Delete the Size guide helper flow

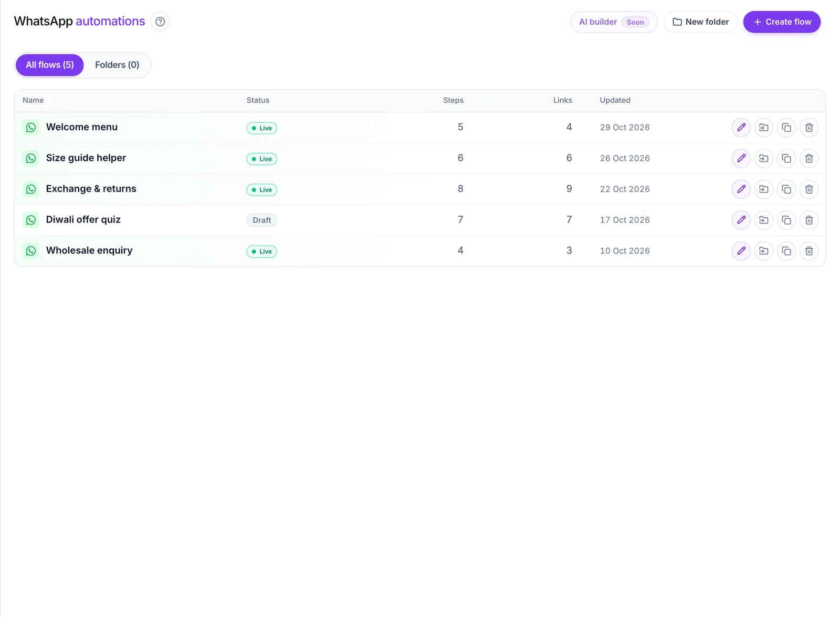coord(808,158)
